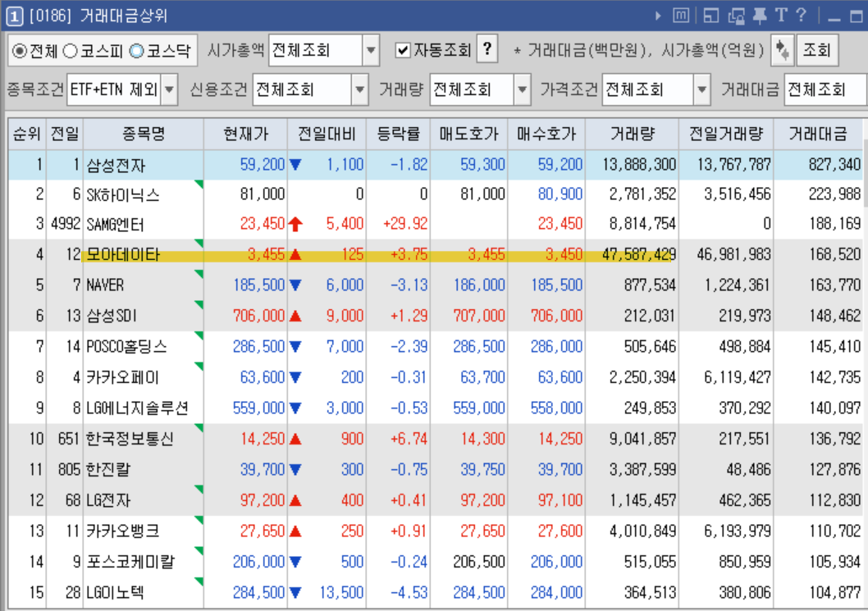Viewport: 868px width, 611px height.
Task: Pin the window with the pushpin icon
Action: (x=760, y=16)
